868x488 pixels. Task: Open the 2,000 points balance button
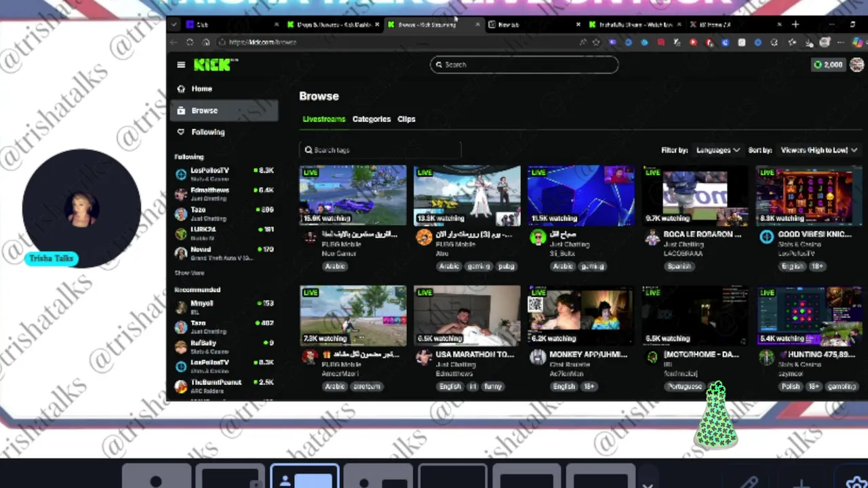click(x=827, y=64)
